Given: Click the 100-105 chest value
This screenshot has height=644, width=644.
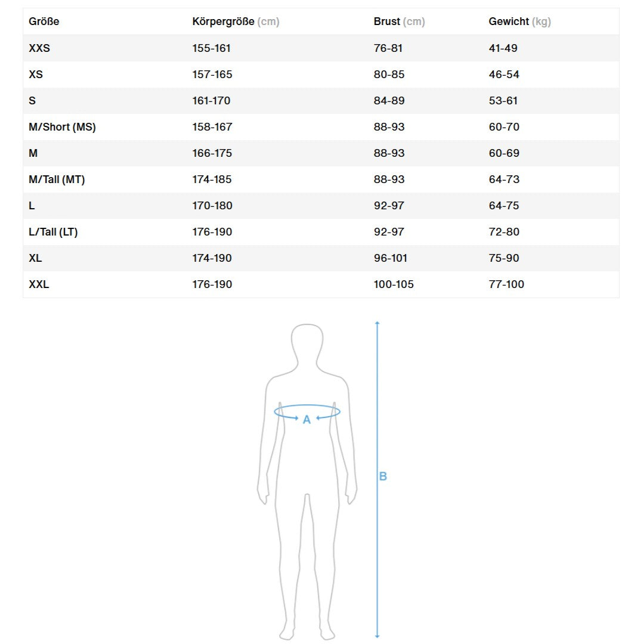Looking at the screenshot, I should coord(394,284).
